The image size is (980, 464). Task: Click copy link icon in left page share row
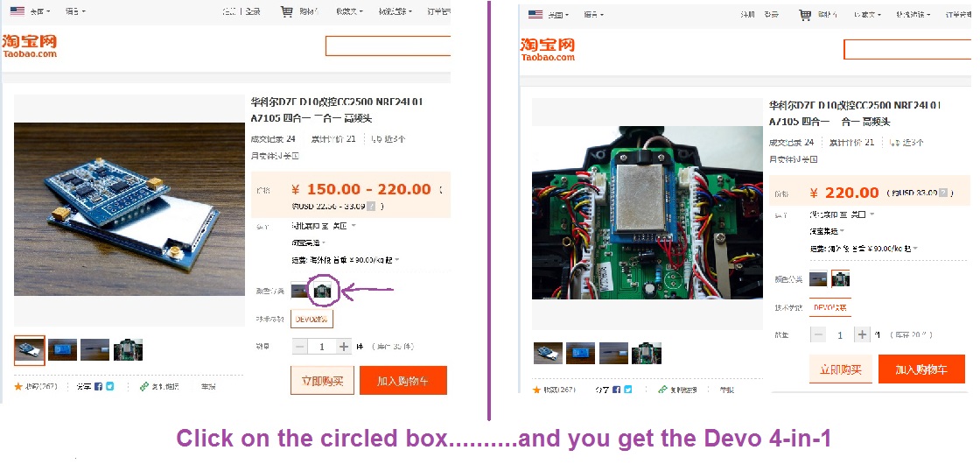point(144,386)
